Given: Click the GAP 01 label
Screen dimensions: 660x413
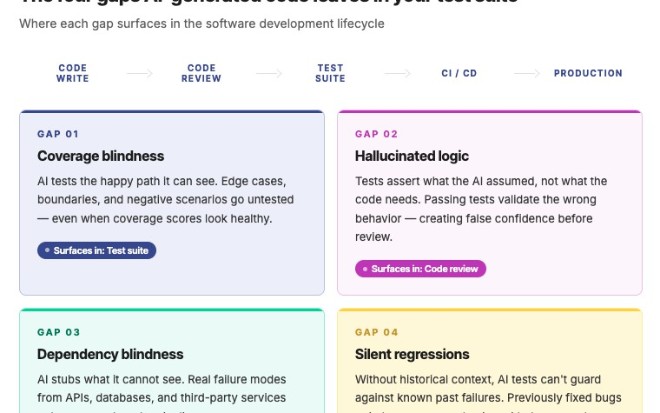Looking at the screenshot, I should click(58, 134).
